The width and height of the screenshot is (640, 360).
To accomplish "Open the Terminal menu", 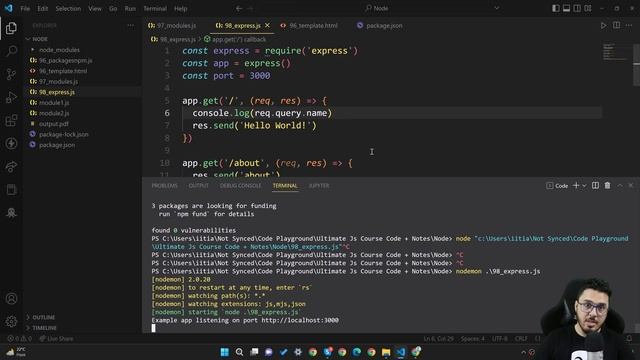I will click(155, 8).
